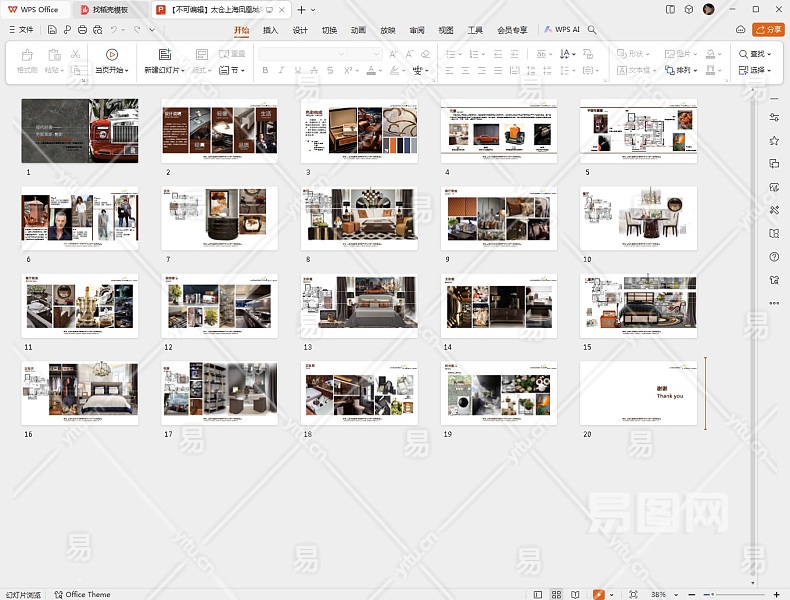This screenshot has width=790, height=600.
Task: Switch to slide sorter view
Action: (x=557, y=594)
